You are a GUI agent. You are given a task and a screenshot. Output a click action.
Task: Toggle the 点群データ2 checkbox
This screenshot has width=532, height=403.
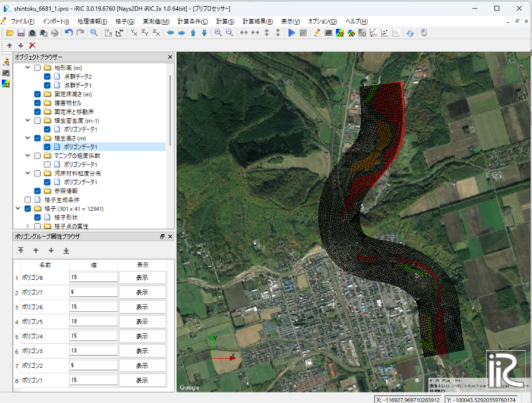pyautogui.click(x=47, y=76)
